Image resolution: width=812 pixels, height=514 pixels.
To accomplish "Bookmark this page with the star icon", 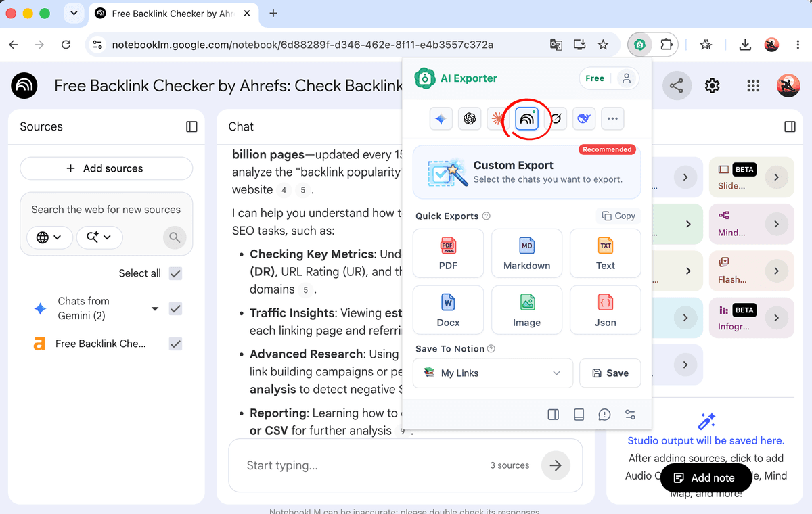I will point(603,45).
